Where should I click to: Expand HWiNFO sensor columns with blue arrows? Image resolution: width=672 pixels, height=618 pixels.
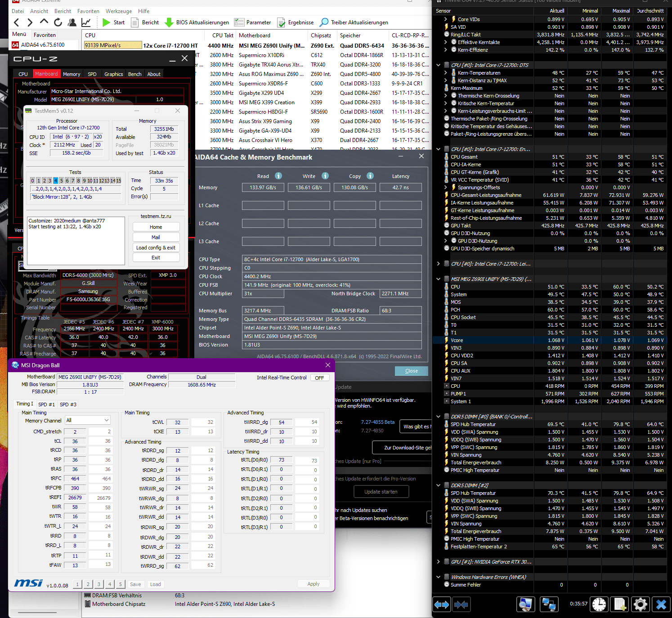[x=442, y=605]
